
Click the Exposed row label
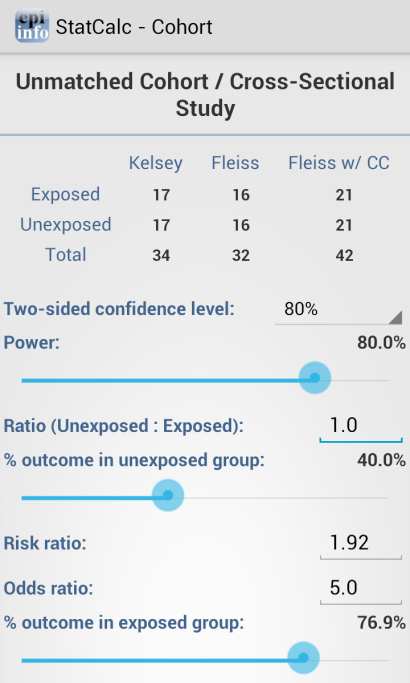(65, 194)
